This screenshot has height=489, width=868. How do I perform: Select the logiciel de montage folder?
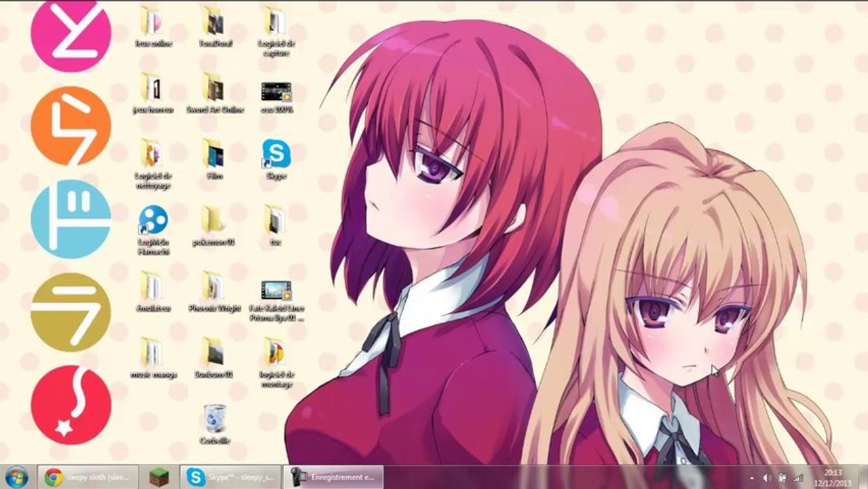click(276, 363)
